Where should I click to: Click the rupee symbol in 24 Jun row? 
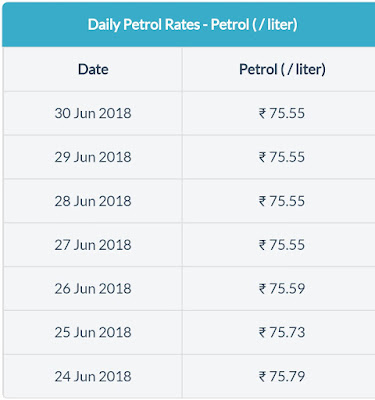(262, 377)
